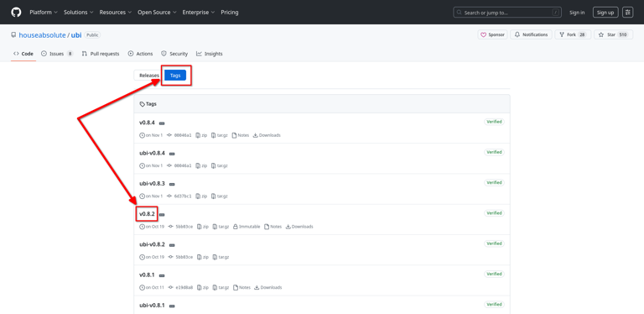Viewport: 644px width, 314px height.
Task: Download zip for tag v0.8.1
Action: click(x=202, y=287)
